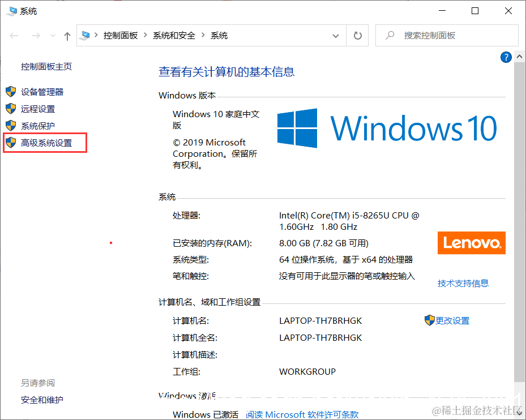Click the Lenovo logo
The height and width of the screenshot is (420, 526).
[471, 243]
